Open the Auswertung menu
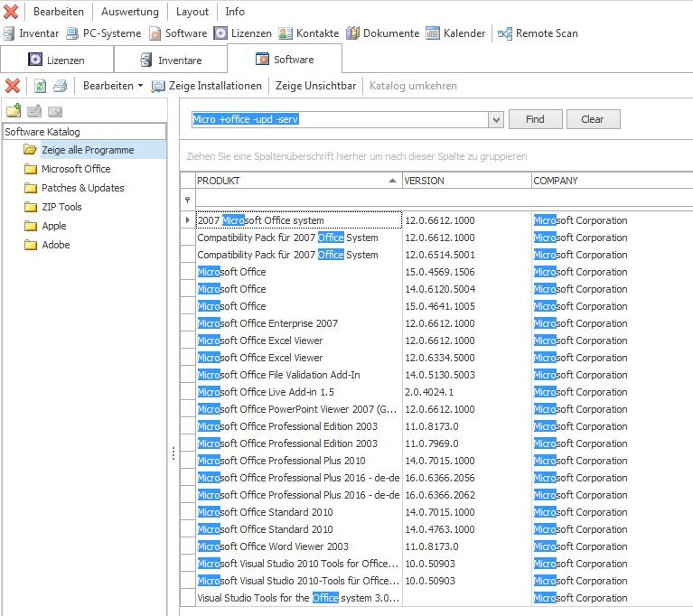This screenshot has width=693, height=616. [x=130, y=12]
